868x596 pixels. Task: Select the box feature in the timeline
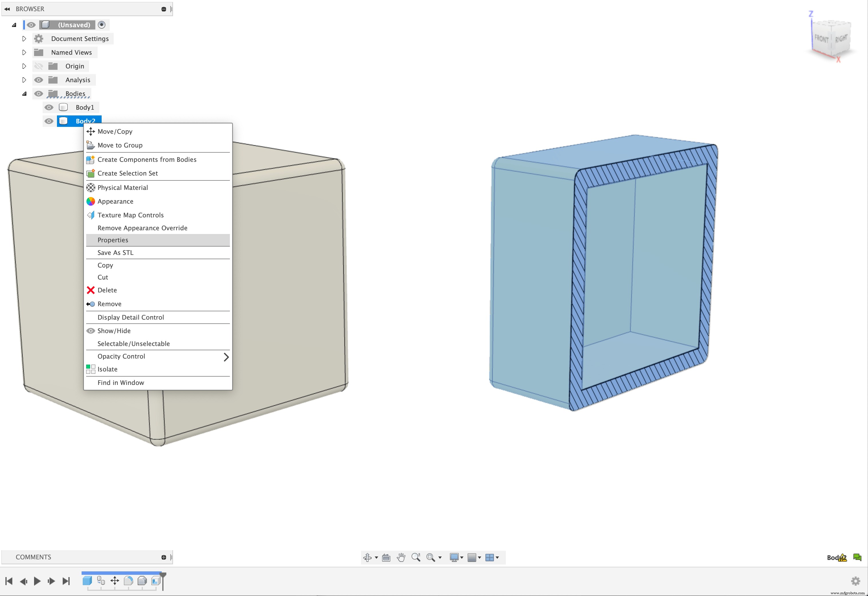coord(87,581)
